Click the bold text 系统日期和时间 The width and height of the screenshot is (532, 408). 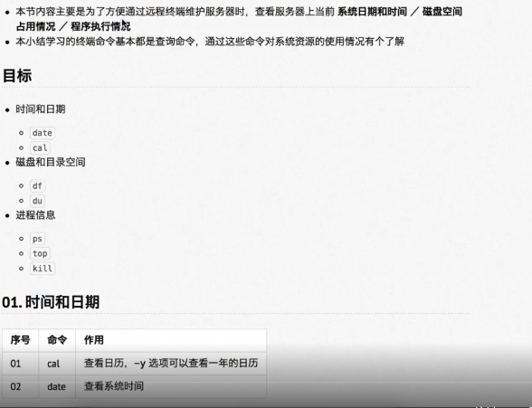(372, 12)
